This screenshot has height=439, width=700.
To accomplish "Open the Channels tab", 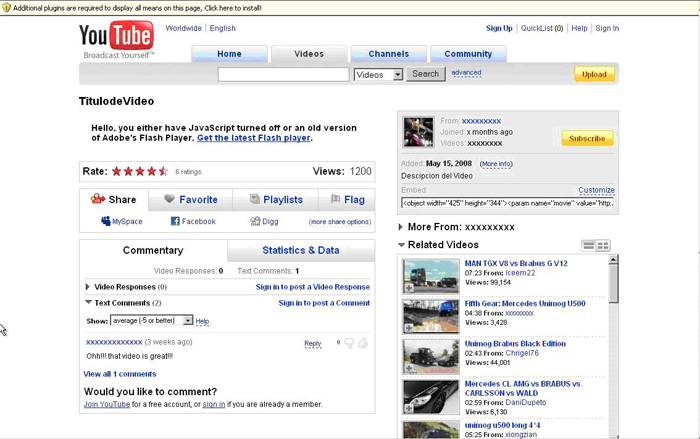I will 388,54.
